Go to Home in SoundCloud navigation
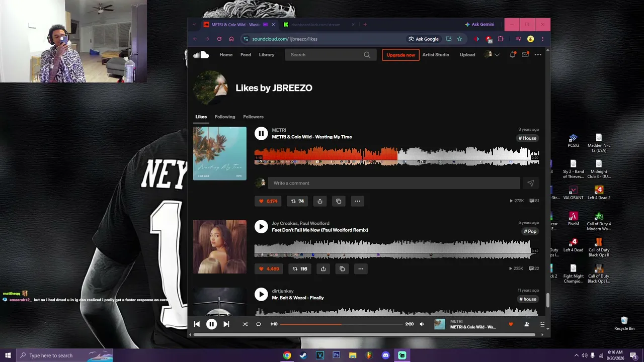This screenshot has width=644, height=362. pos(226,55)
